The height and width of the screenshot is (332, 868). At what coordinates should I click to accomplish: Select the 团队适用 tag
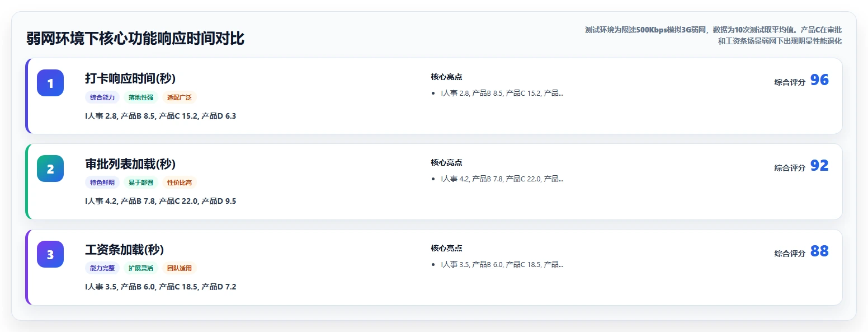180,268
